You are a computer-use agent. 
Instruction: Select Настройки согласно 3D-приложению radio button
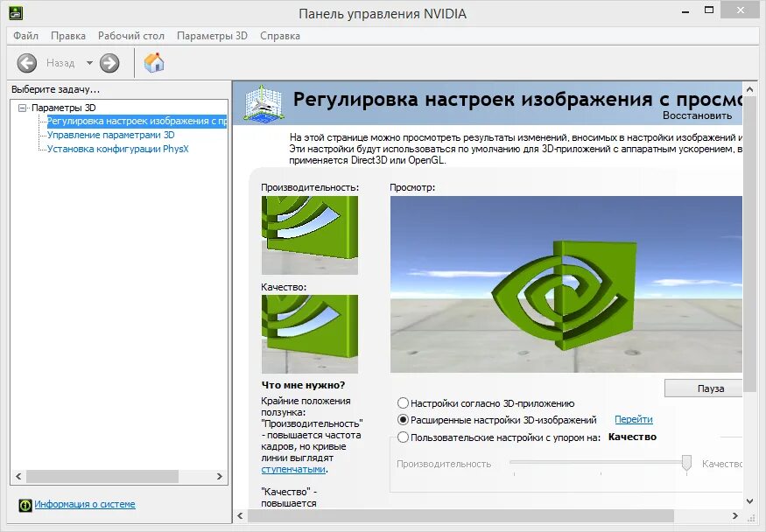(403, 403)
